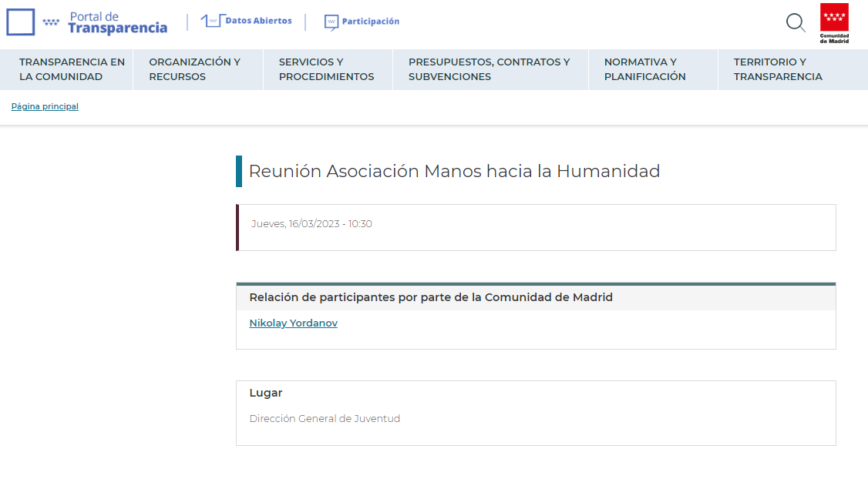Click the text Dirección General de Juventud
868x479 pixels.
coord(325,419)
